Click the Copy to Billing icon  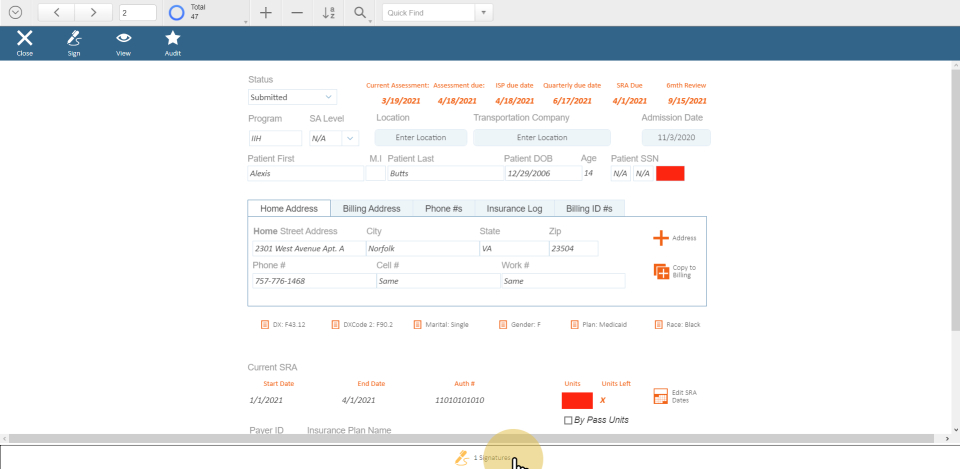tap(661, 272)
